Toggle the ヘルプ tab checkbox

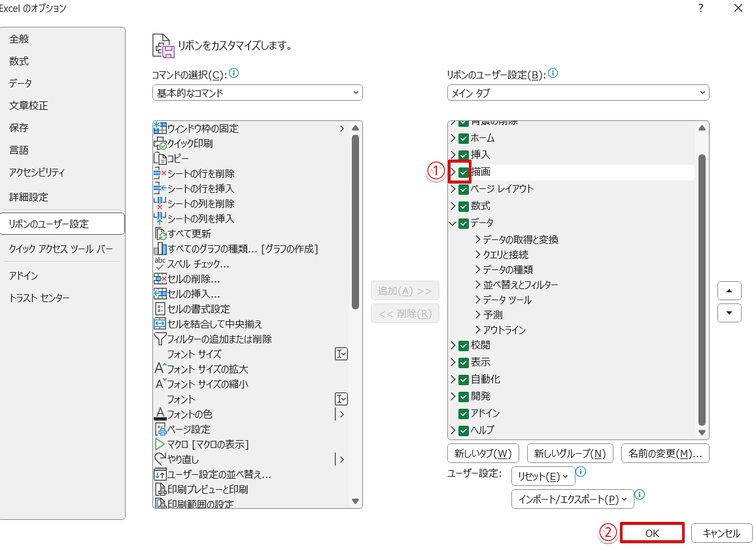(x=464, y=430)
